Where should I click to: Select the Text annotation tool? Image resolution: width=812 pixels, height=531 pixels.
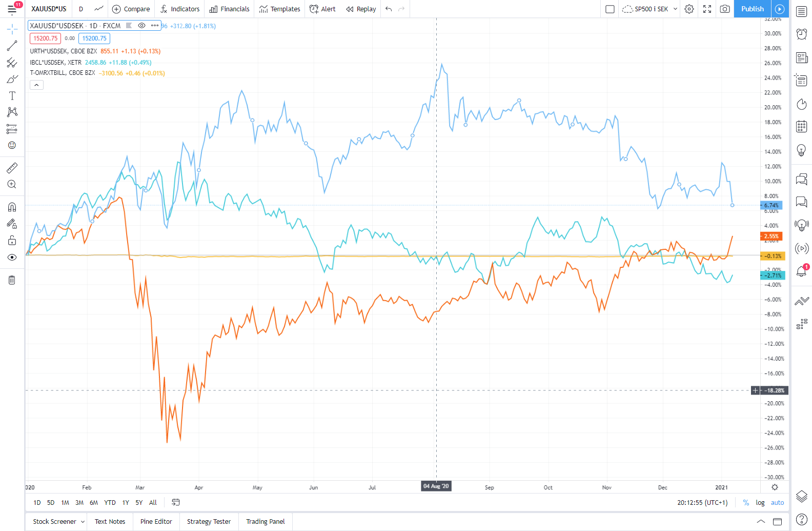pyautogui.click(x=12, y=96)
